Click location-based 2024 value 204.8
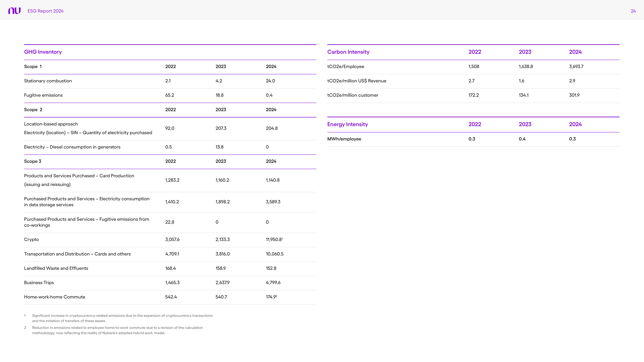Image resolution: width=644 pixels, height=362 pixels. pos(271,128)
